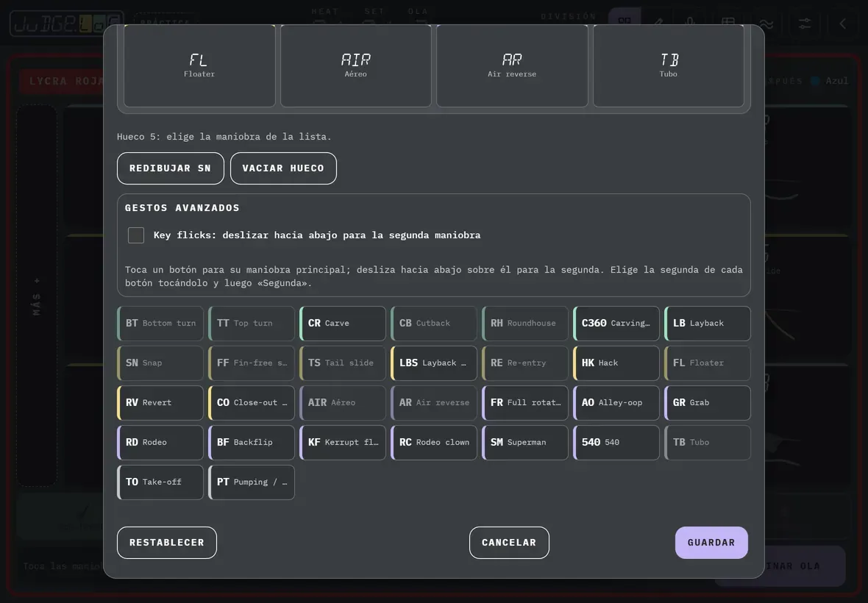
Task: Pick the PT Pumping maneuver
Action: tap(252, 482)
